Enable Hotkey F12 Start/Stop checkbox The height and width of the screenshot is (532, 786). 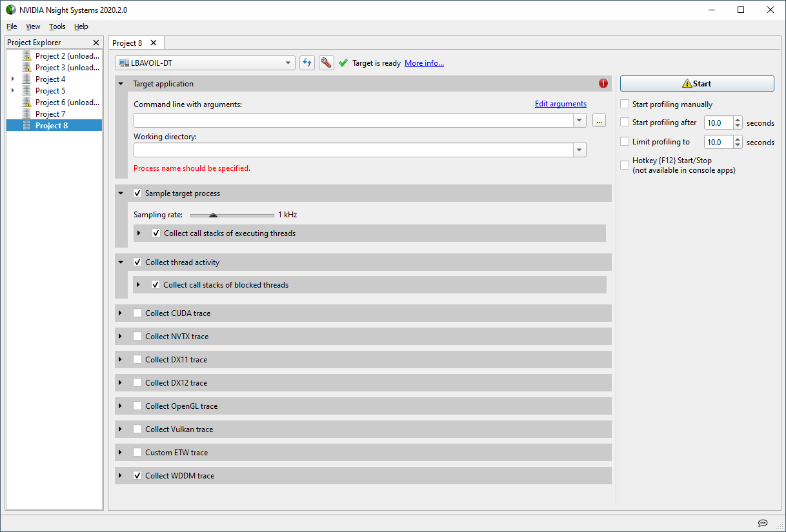click(x=625, y=165)
